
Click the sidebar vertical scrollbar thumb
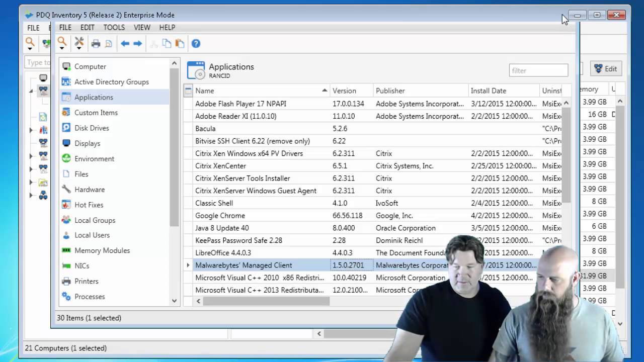coord(174,147)
